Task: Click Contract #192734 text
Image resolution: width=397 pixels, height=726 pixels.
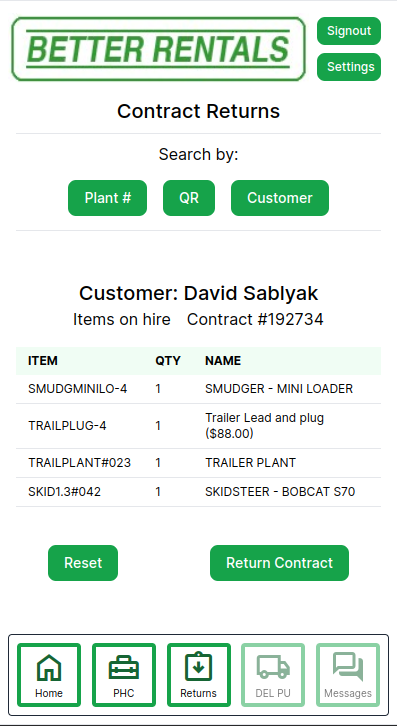Action: pos(255,319)
